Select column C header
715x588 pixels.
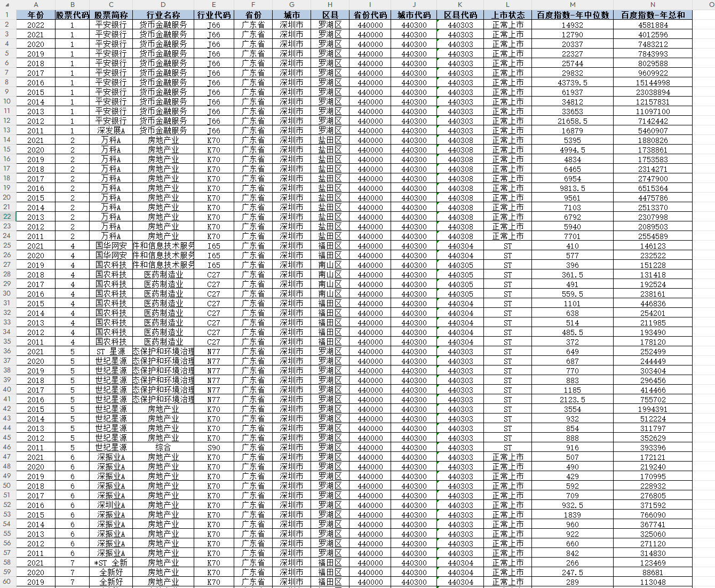coord(111,5)
